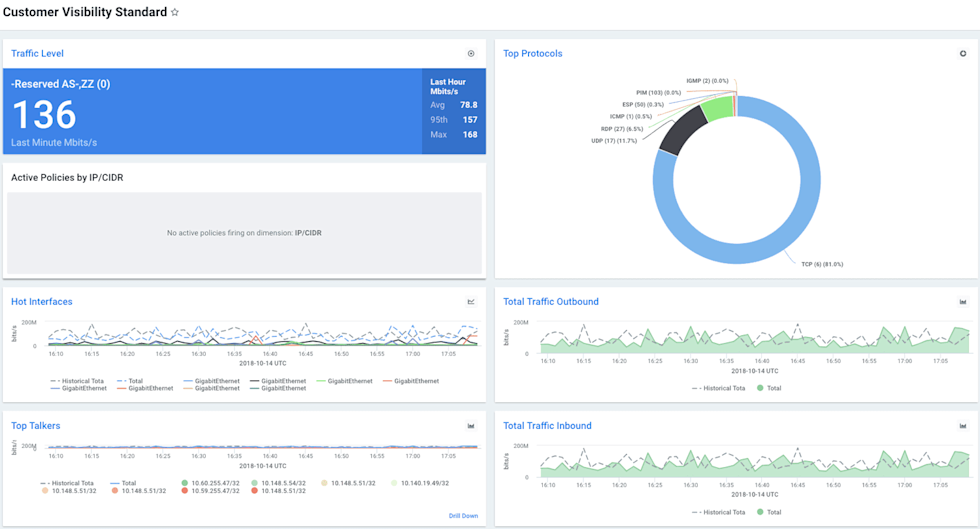Viewport: 980px width, 529px height.
Task: Toggle Historical Total in Top Talkers legend
Action: click(x=67, y=483)
